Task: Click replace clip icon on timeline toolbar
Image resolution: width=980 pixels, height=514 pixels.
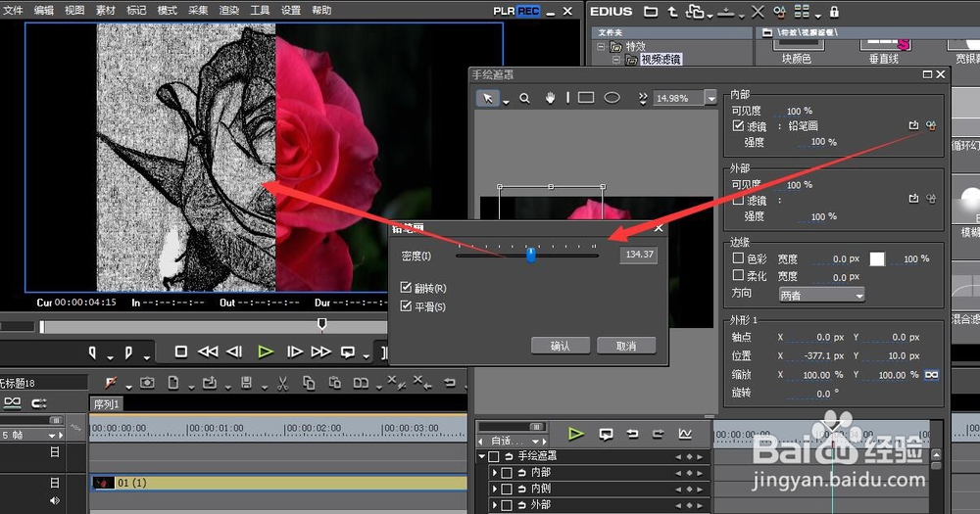Action: pyautogui.click(x=361, y=383)
